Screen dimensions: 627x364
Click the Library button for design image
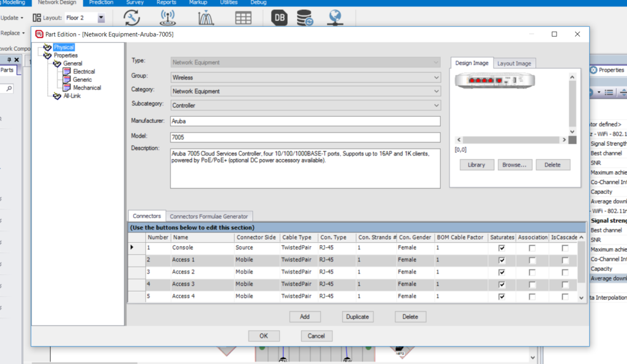pyautogui.click(x=476, y=165)
